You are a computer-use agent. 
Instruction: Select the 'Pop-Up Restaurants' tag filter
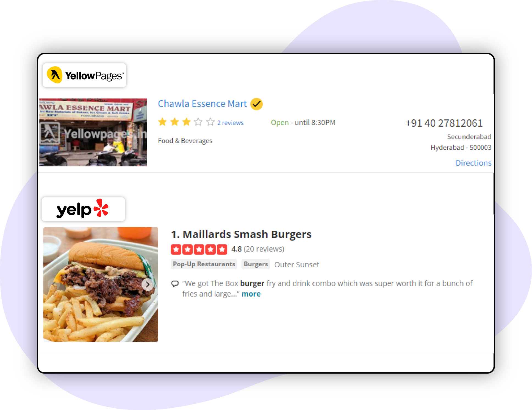point(203,264)
